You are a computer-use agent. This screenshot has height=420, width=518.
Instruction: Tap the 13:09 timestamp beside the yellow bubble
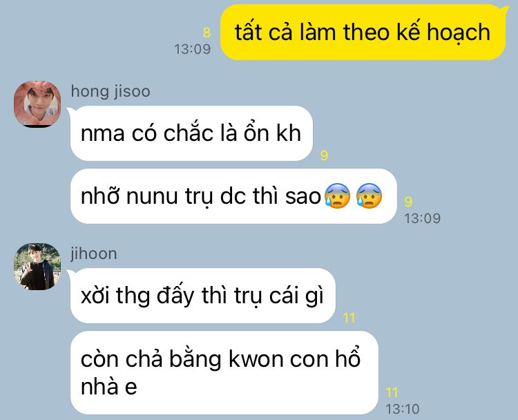pos(193,49)
